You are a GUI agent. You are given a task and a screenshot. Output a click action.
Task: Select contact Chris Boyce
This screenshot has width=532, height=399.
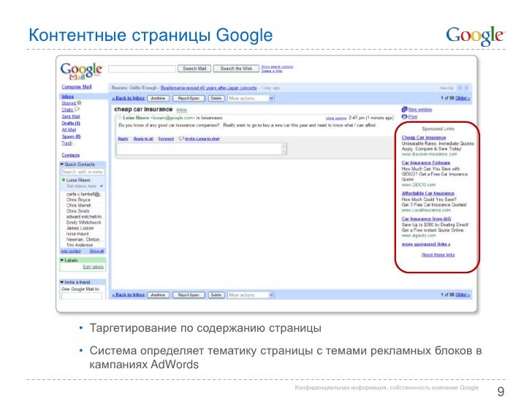78,199
